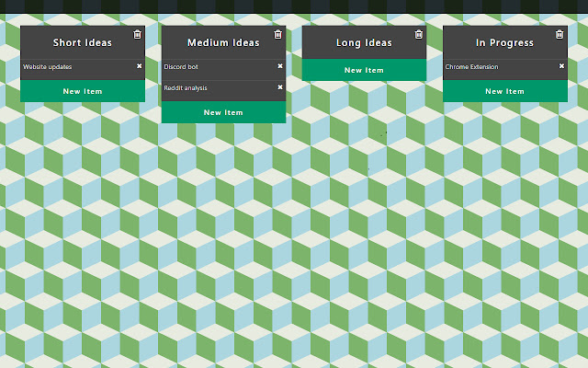588x368 pixels.
Task: Add a New Item to Short Ideas
Action: point(83,91)
